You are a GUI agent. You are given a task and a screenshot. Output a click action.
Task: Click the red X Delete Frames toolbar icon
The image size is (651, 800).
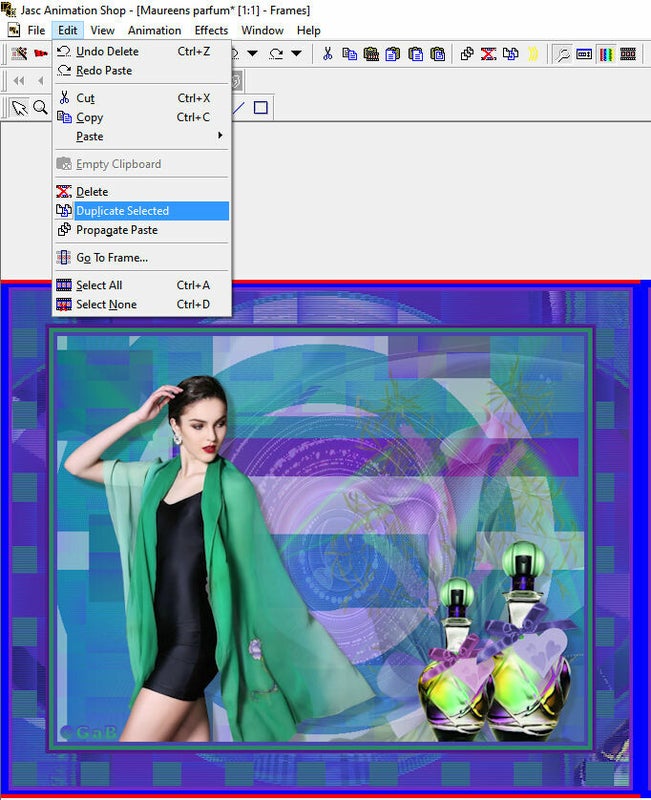coord(488,54)
